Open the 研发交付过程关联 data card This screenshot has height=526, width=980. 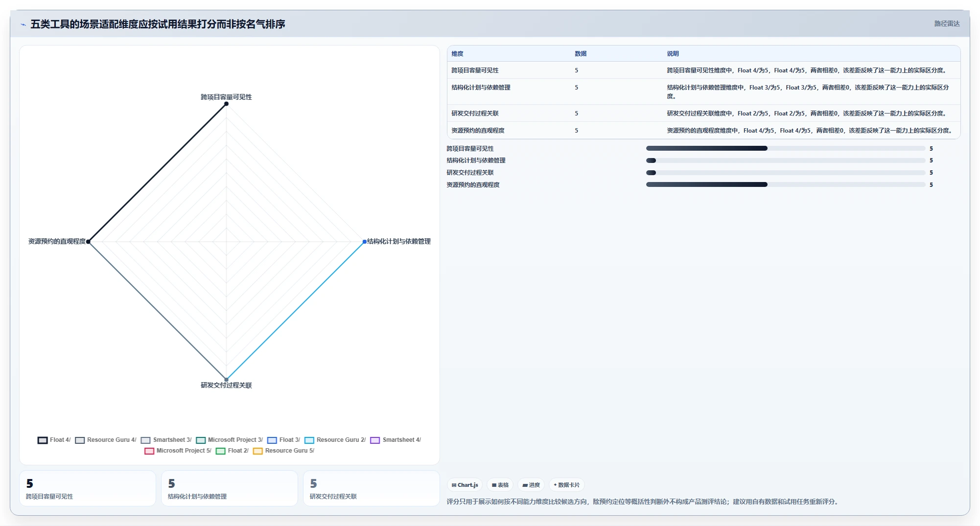372,488
